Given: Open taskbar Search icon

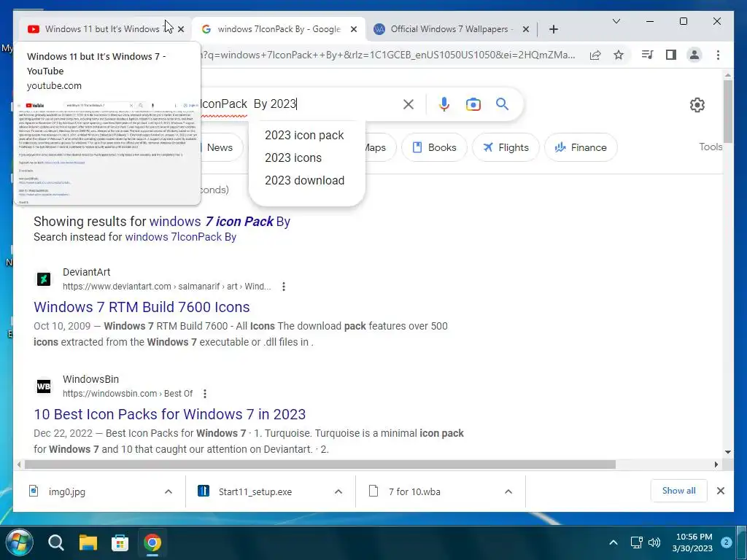Looking at the screenshot, I should click(x=56, y=542).
